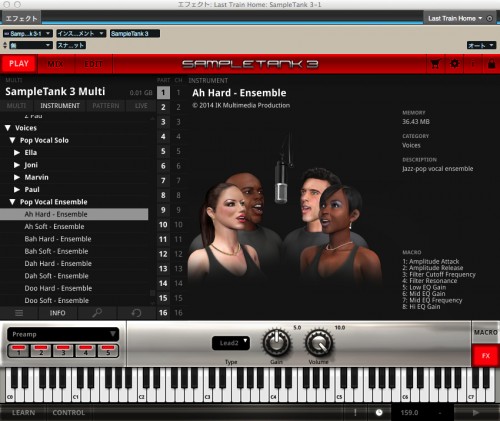Click the circular target icon beside Last Train Home
Screen dimensions: 500x421
click(489, 18)
